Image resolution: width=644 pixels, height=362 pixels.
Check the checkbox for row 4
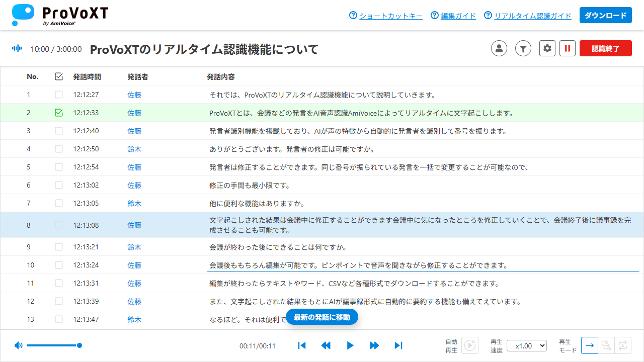58,149
